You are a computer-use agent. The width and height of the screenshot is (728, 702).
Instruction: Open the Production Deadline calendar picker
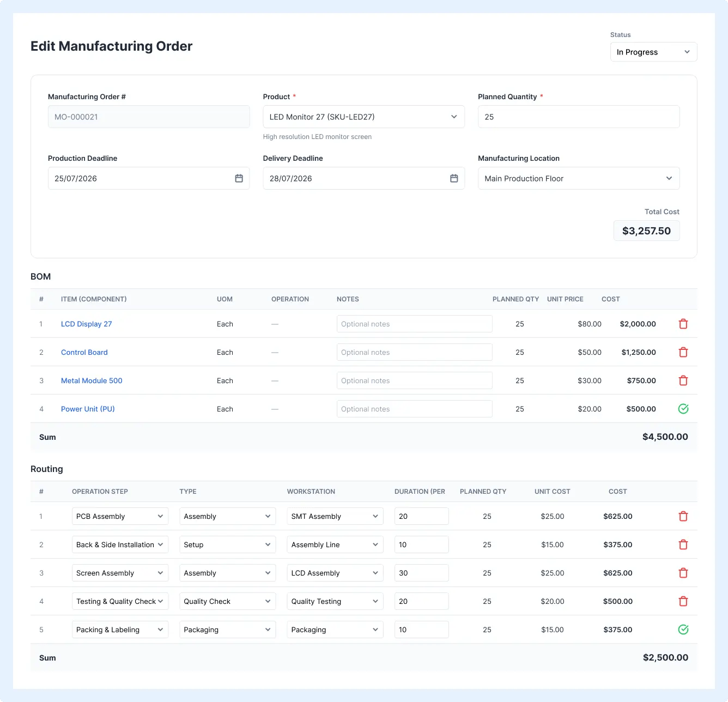click(x=239, y=178)
